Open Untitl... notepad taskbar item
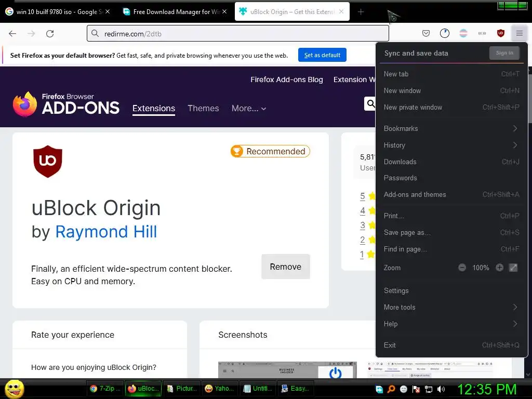 (258, 389)
